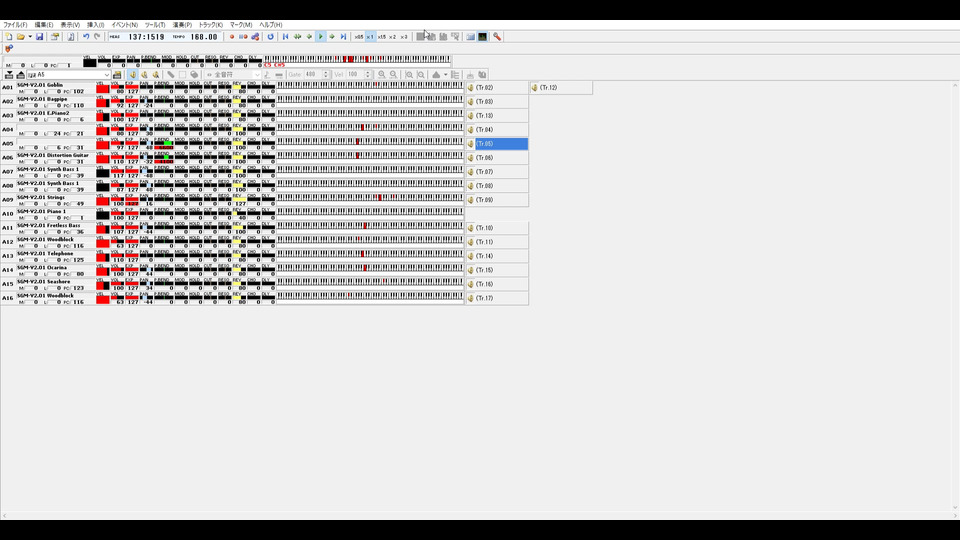Toggle the first speaker mode icon in edit toolbar
This screenshot has height=540, width=960.
[133, 75]
